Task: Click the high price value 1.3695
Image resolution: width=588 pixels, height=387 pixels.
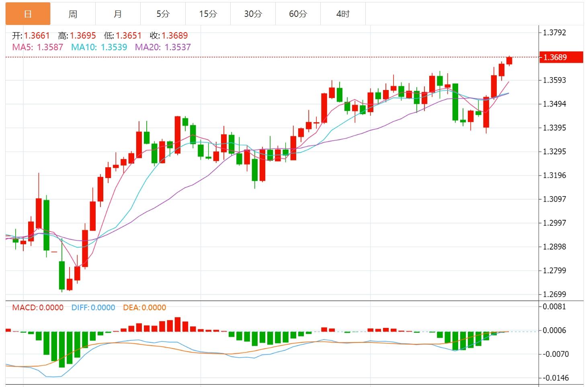Action: [83, 35]
